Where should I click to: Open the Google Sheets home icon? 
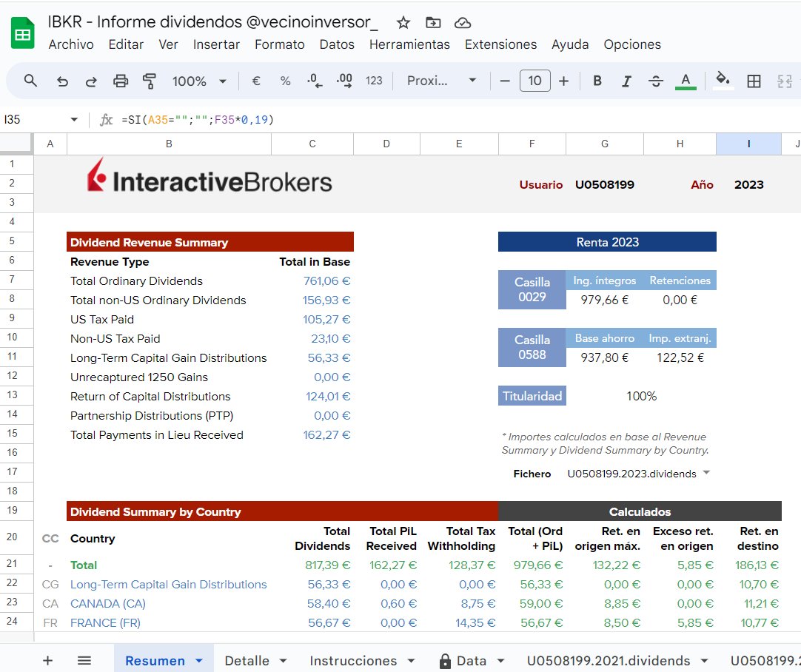pyautogui.click(x=22, y=33)
